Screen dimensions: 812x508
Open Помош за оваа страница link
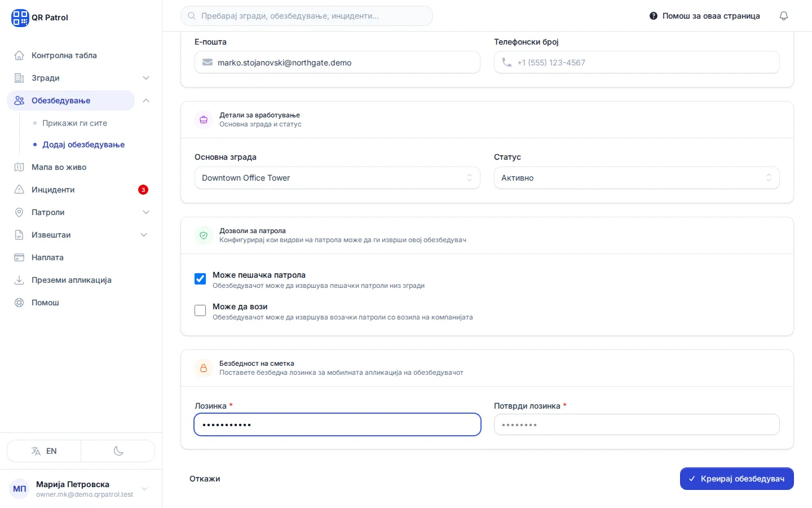tap(705, 16)
